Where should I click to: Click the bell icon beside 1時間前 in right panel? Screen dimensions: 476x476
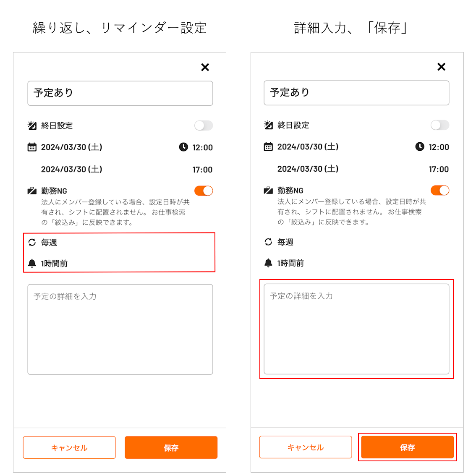coord(268,263)
